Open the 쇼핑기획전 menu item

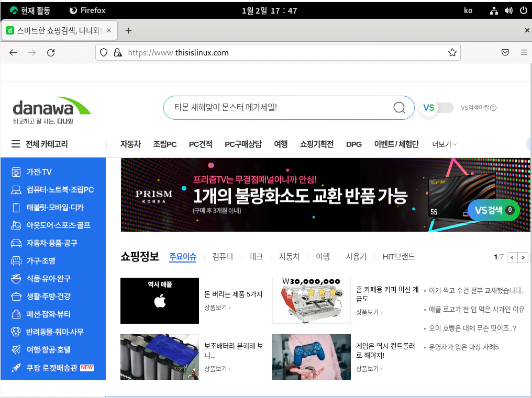[317, 144]
